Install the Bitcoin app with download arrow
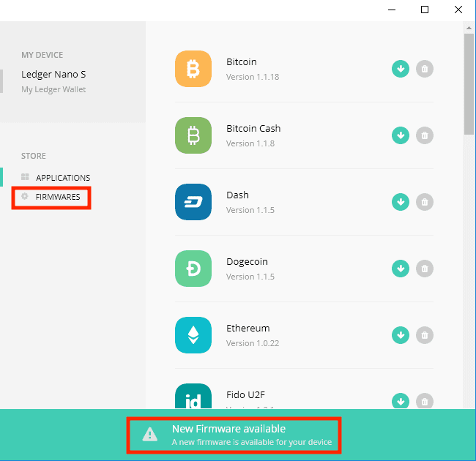The height and width of the screenshot is (461, 476). pos(400,69)
